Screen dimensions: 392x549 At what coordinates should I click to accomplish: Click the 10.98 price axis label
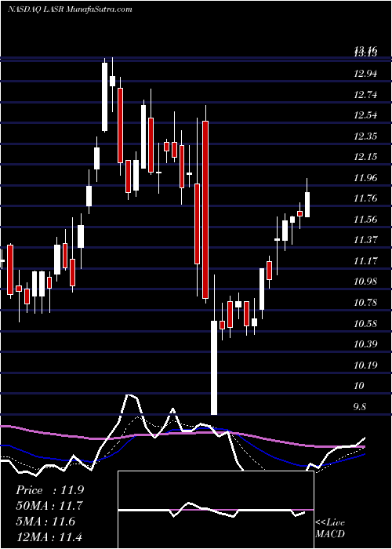[x=365, y=282]
